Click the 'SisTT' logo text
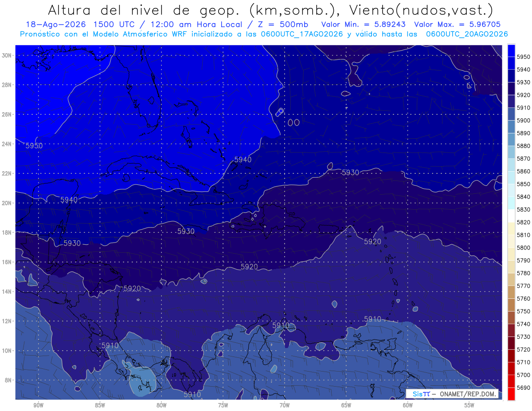The image size is (532, 411). 421,394
